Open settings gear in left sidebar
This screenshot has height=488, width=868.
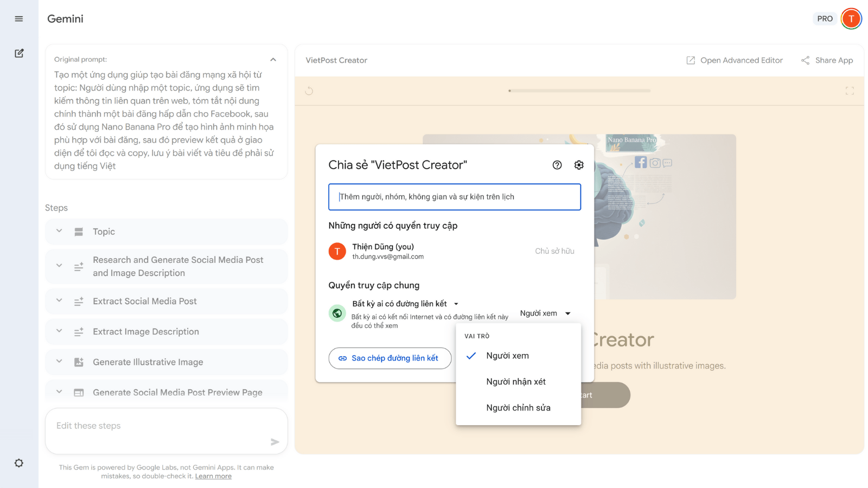coord(19,463)
